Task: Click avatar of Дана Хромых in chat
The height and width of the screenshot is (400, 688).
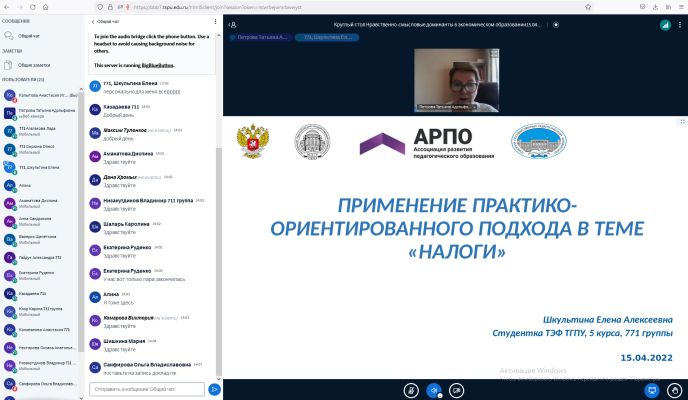Action: pyautogui.click(x=95, y=179)
